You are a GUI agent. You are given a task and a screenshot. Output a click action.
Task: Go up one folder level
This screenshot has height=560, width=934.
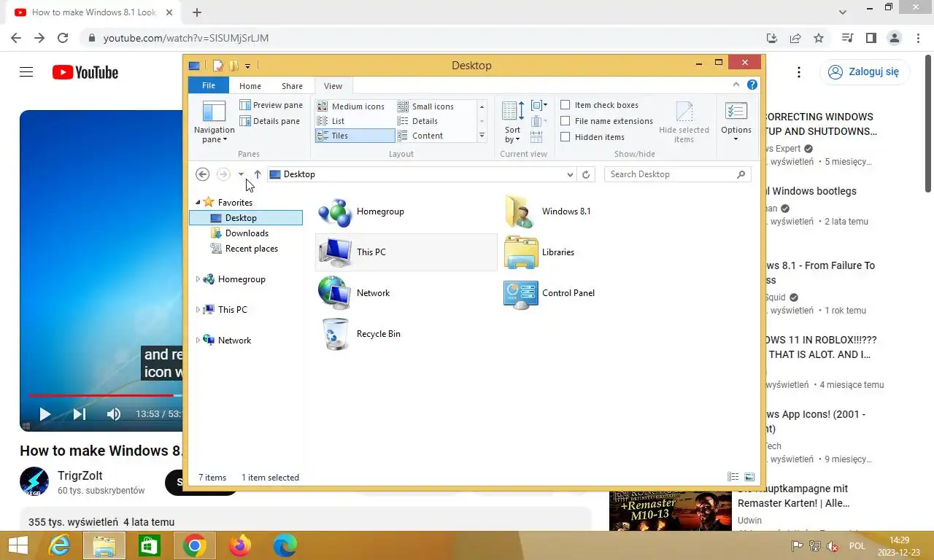point(257,174)
